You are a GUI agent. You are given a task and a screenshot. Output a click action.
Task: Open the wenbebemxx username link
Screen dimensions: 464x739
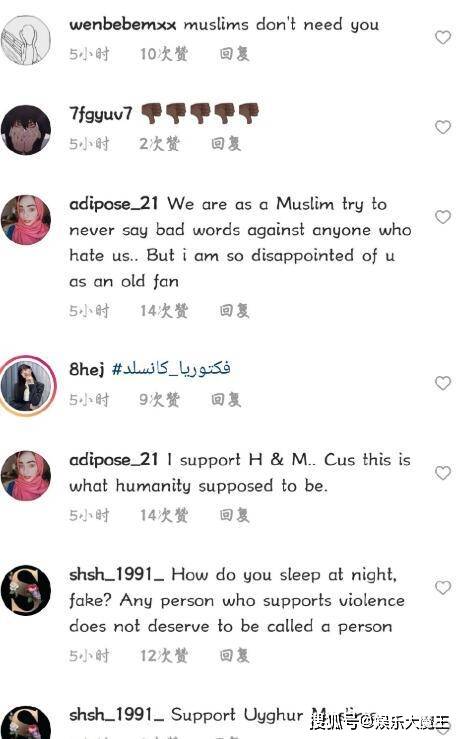[122, 25]
